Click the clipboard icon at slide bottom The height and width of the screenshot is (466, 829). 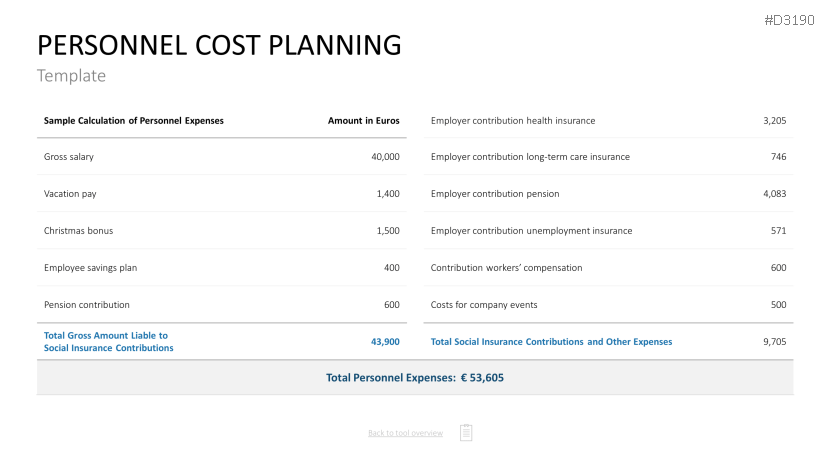[x=466, y=432]
